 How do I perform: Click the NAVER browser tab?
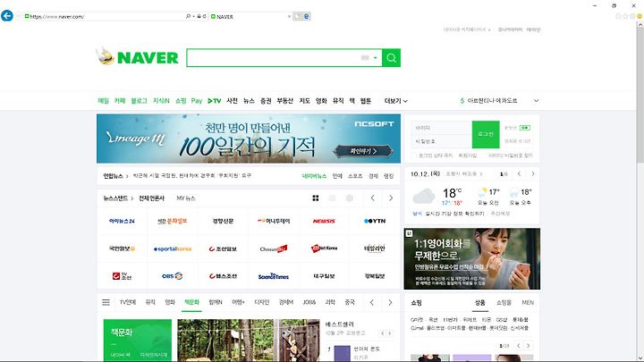pos(250,16)
